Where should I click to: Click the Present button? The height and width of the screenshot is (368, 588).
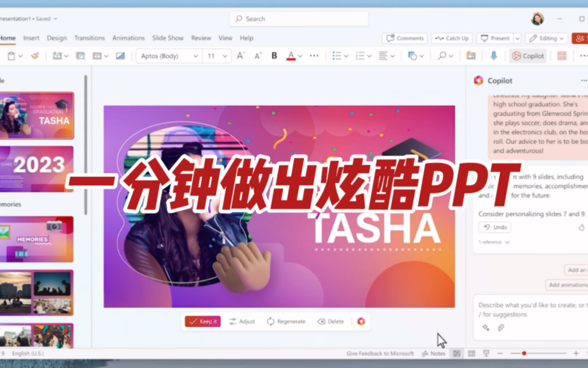495,38
